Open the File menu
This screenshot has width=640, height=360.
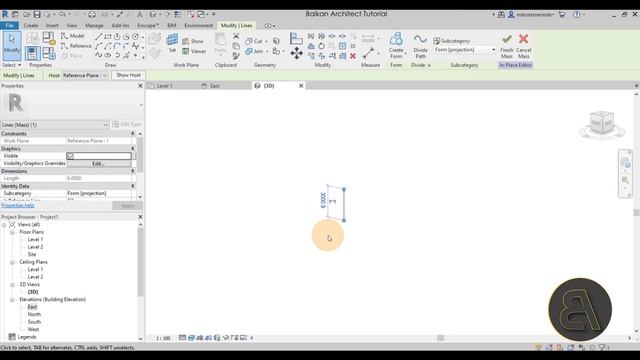coord(9,25)
